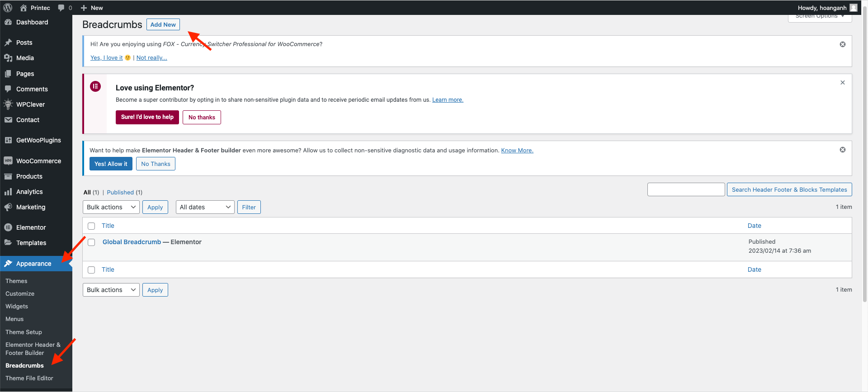Close the Love using Elementor notice
Viewport: 868px width, 392px height.
(x=843, y=83)
